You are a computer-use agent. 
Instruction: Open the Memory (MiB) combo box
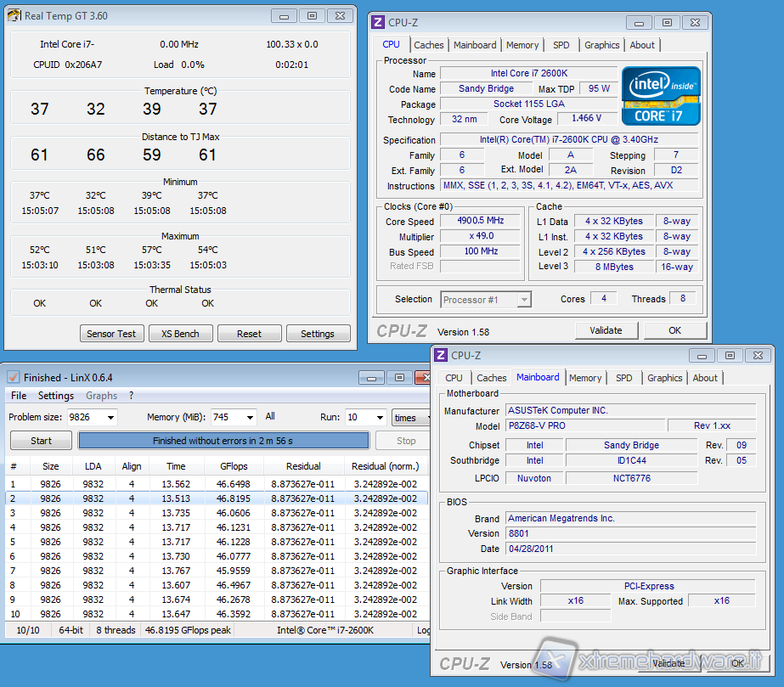pyautogui.click(x=249, y=418)
